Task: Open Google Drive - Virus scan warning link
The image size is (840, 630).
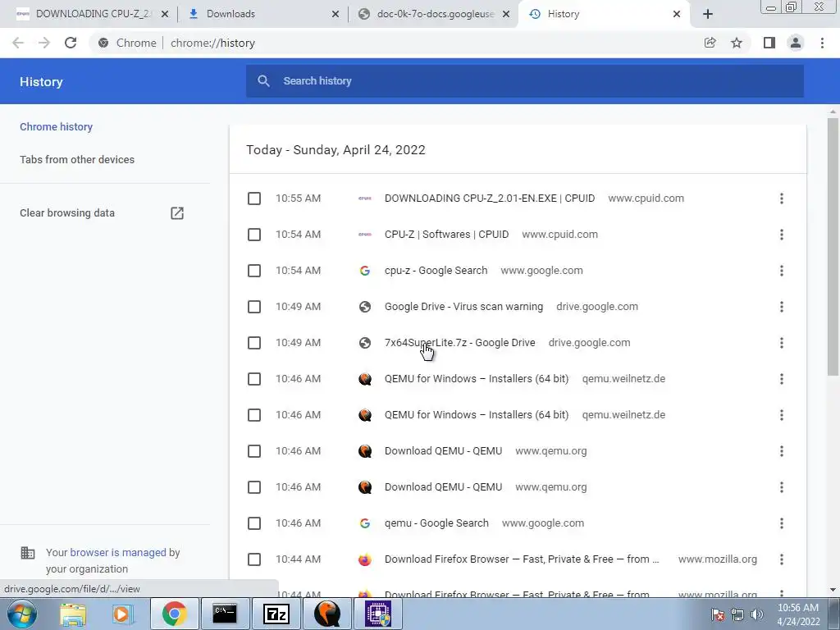Action: pyautogui.click(x=463, y=307)
